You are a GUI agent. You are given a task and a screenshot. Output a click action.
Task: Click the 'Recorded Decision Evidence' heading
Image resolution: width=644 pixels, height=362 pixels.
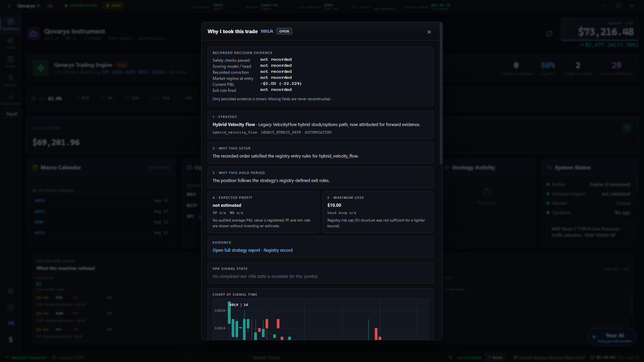243,53
